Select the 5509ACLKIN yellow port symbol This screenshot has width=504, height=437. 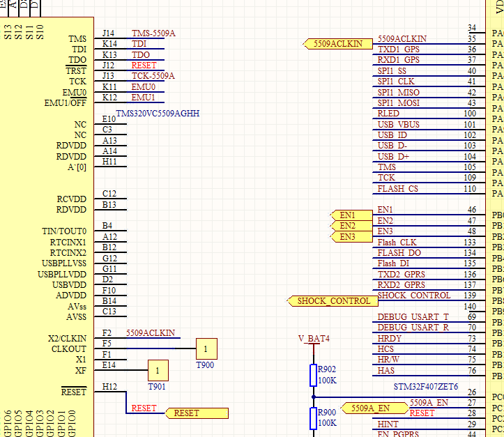(338, 44)
